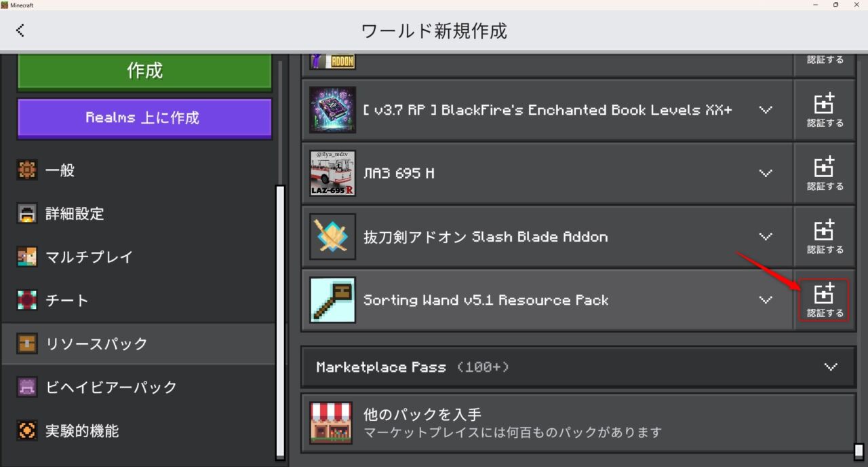The height and width of the screenshot is (467, 868).
Task: Expand the ЛАЗ 695 Н pack details
Action: coord(766,173)
